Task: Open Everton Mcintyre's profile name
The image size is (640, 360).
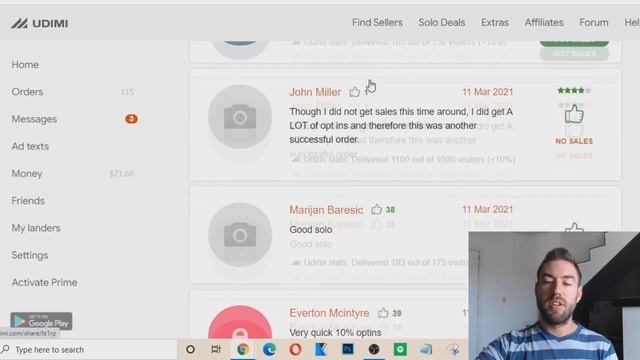Action: click(x=329, y=313)
